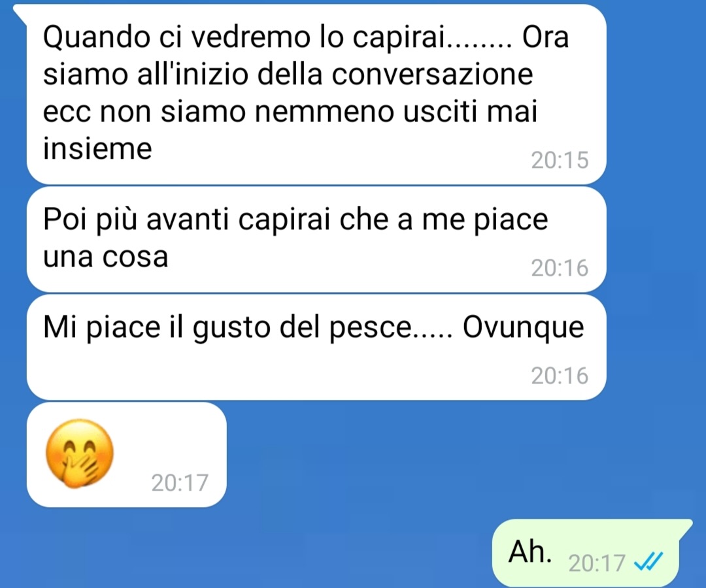Select the "Mi piace il gusto del pesce" message

[x=316, y=348]
